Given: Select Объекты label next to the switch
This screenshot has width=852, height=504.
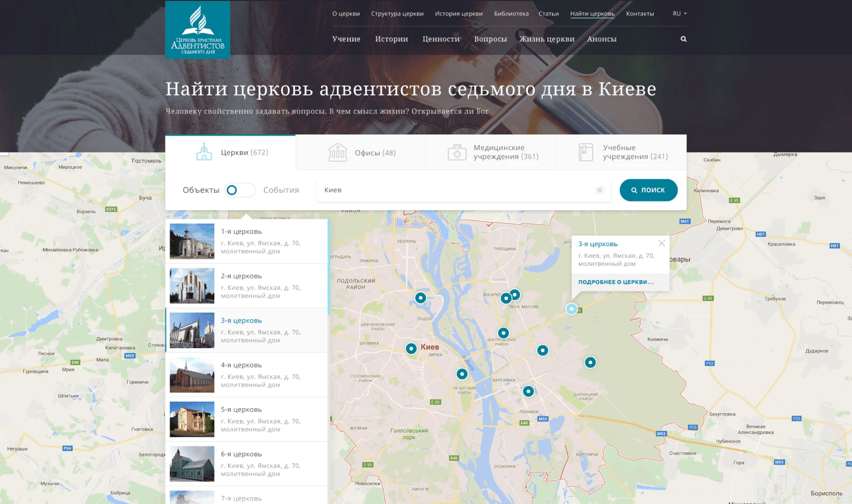Looking at the screenshot, I should 201,190.
